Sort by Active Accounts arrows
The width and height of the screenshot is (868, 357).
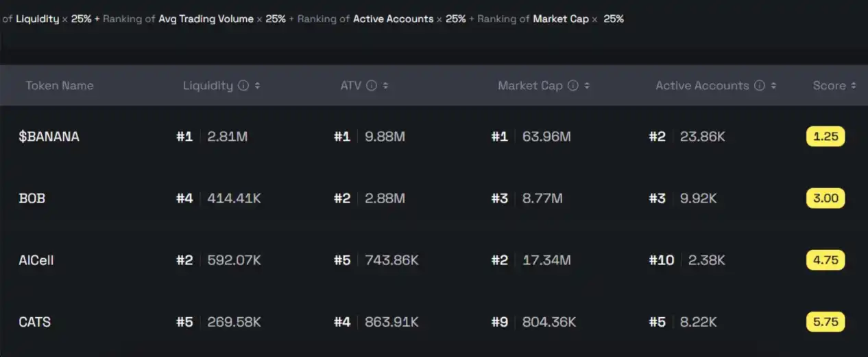pyautogui.click(x=773, y=86)
